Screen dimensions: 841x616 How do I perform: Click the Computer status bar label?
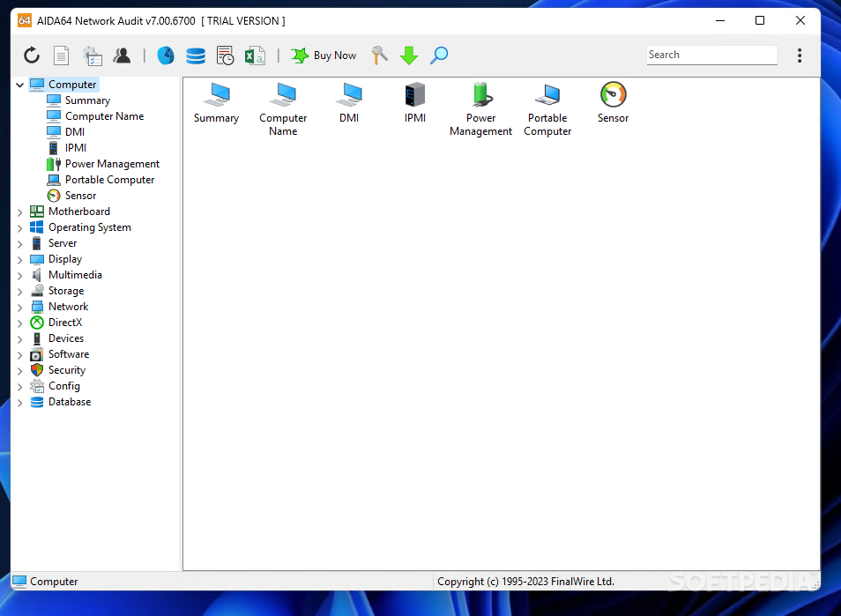pyautogui.click(x=54, y=582)
